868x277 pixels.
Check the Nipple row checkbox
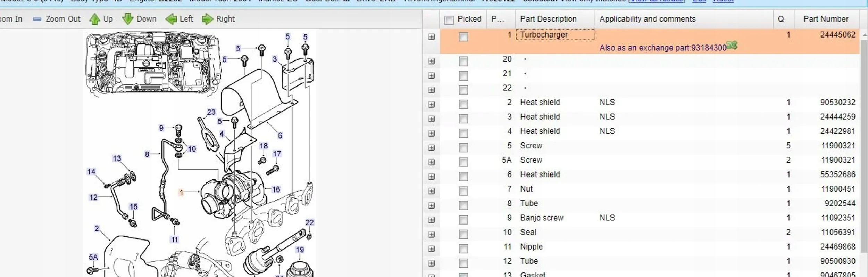point(463,249)
